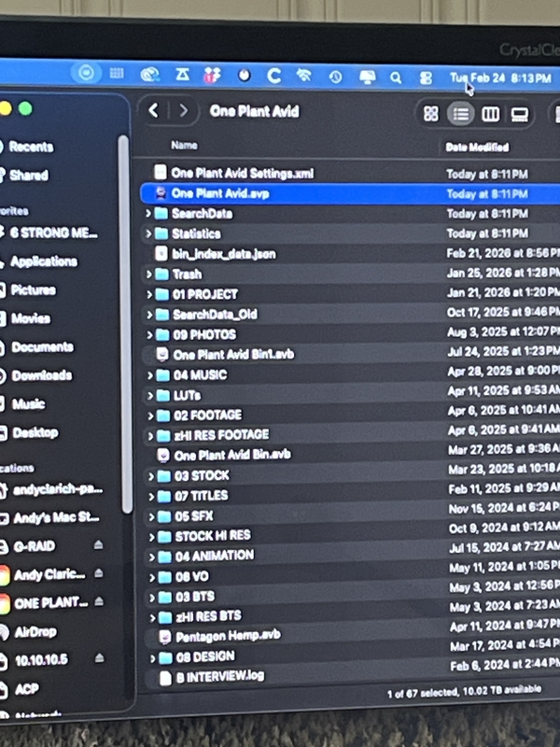Click the back navigation arrow
Viewport: 560px width, 747px height.
tap(155, 111)
